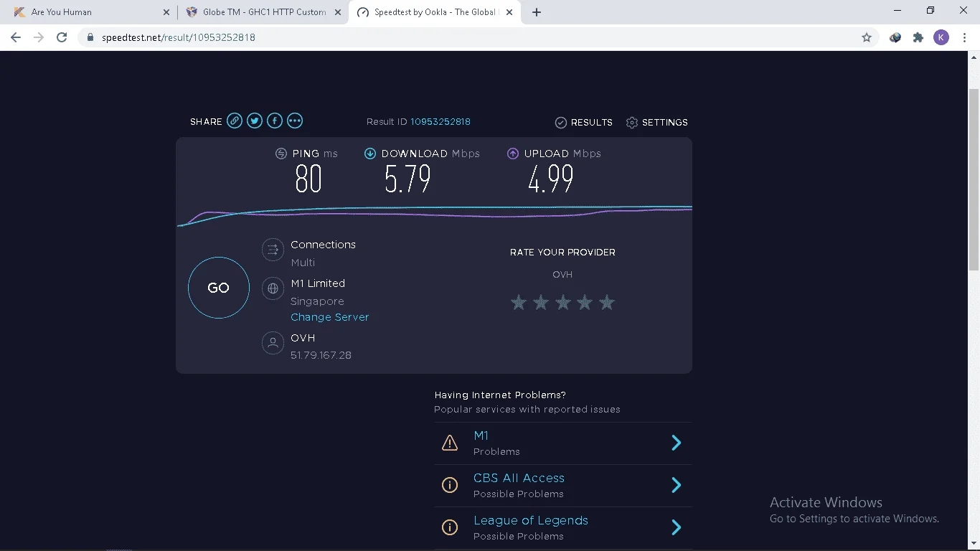Open more share options icon
The image size is (980, 551).
pos(295,121)
